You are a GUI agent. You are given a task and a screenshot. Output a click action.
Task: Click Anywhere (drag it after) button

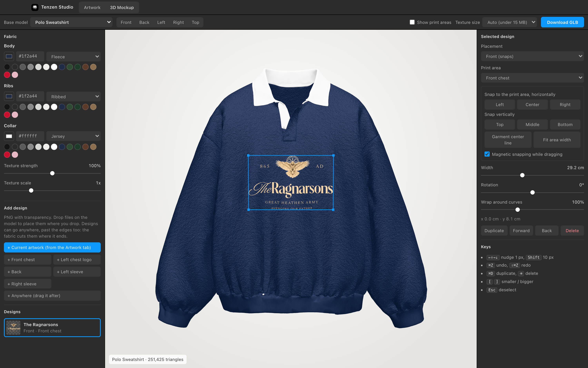coord(52,295)
